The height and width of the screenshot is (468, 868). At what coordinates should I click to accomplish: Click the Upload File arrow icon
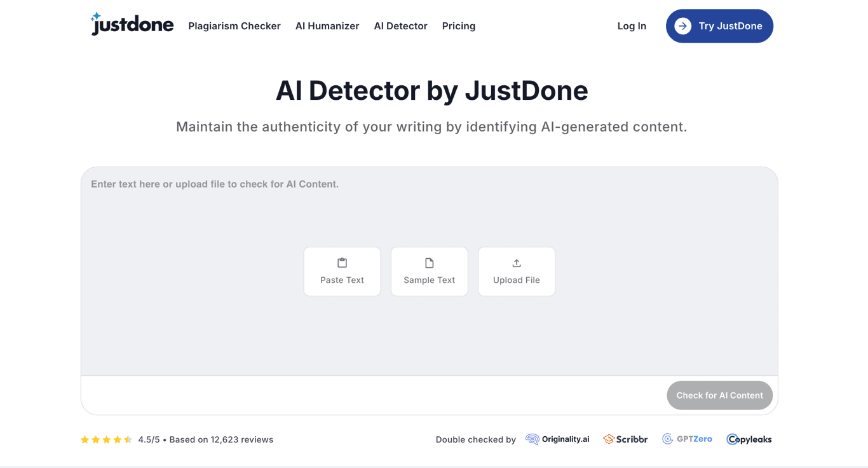coord(516,262)
